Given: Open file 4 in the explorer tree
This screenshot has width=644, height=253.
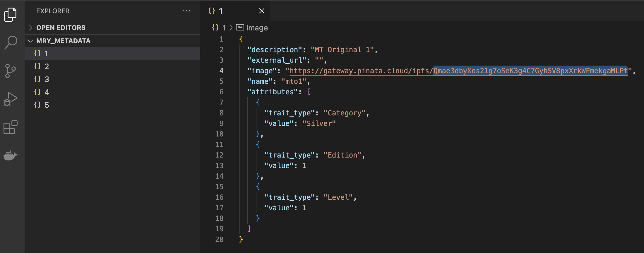Looking at the screenshot, I should click(x=112, y=92).
